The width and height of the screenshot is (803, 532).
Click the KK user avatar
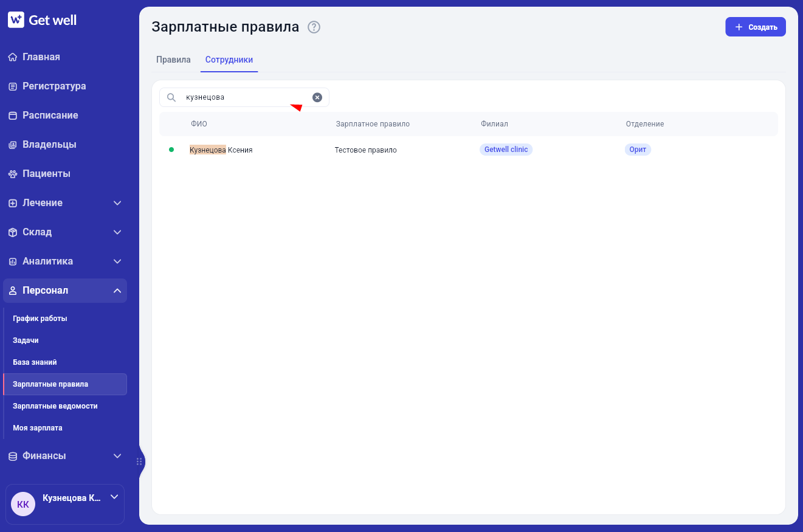point(23,504)
